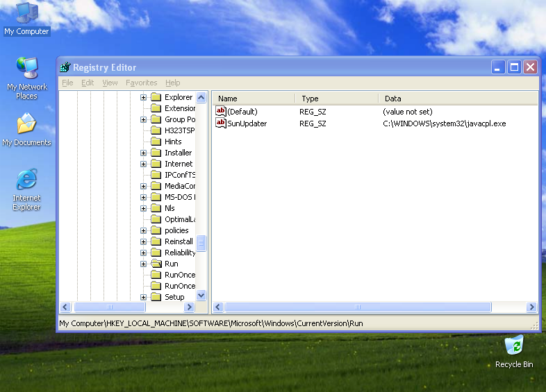The image size is (546, 392).
Task: Open My Network Places desktop icon
Action: pos(27,78)
